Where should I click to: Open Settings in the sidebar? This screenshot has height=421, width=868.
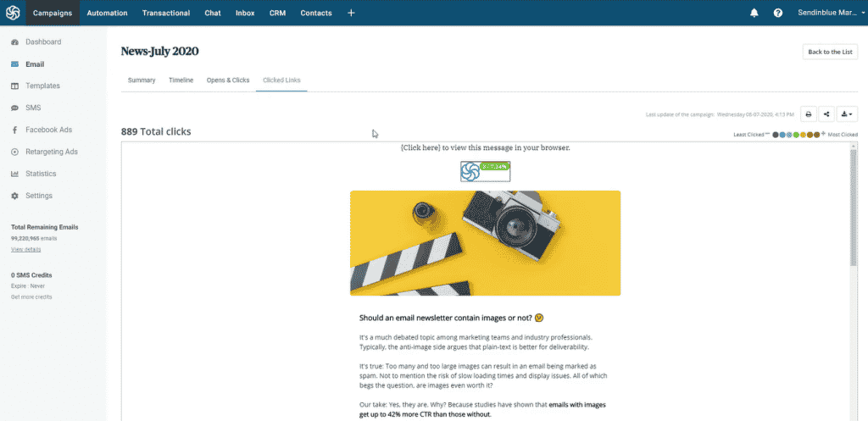tap(38, 196)
